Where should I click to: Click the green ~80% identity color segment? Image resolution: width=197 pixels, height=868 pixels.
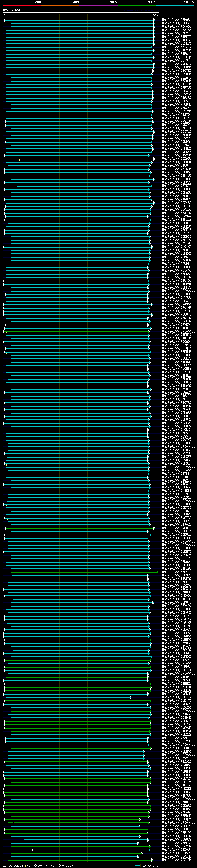tap(136, 6)
